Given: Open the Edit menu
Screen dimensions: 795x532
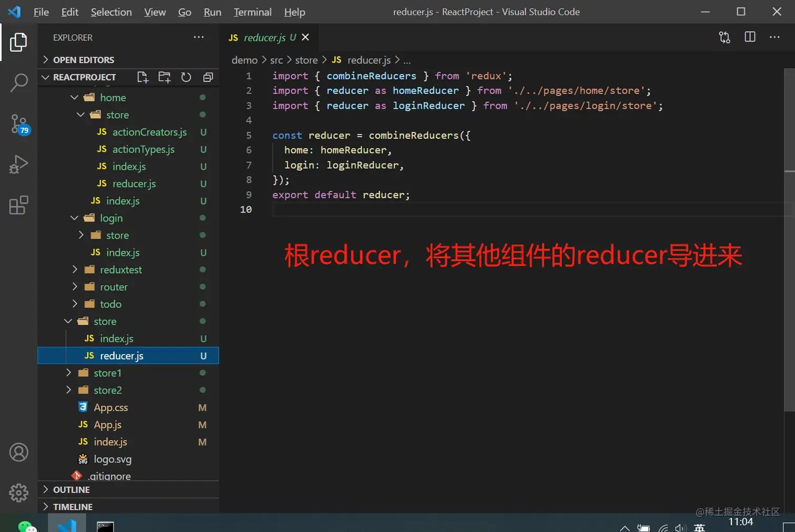Looking at the screenshot, I should (x=70, y=12).
